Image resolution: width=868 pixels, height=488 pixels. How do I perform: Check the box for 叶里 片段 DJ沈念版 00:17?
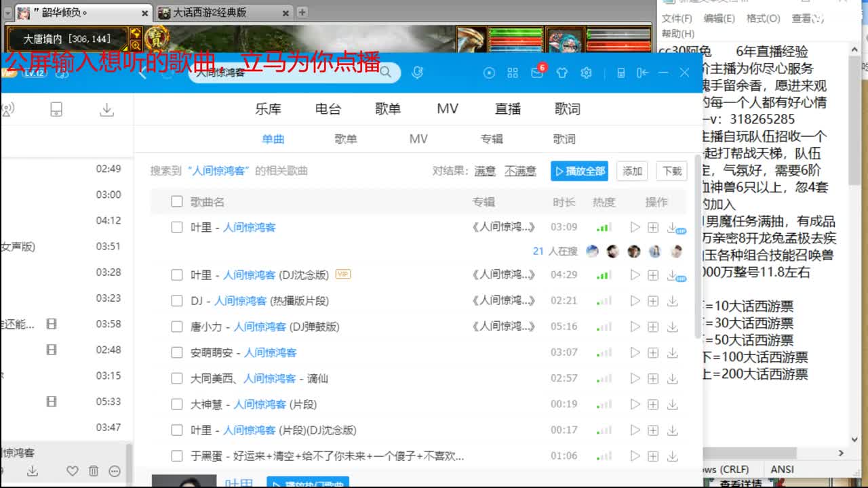click(x=177, y=430)
